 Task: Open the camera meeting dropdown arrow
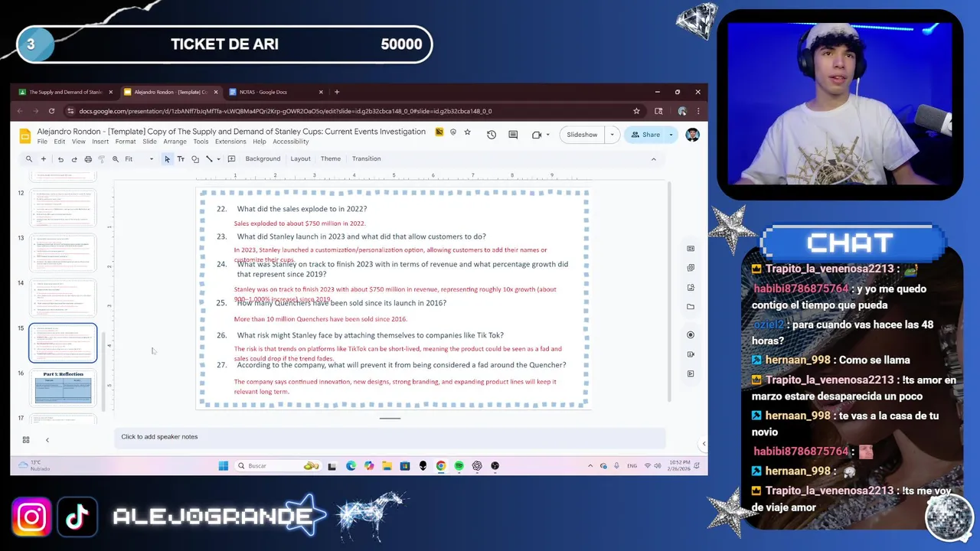point(547,135)
